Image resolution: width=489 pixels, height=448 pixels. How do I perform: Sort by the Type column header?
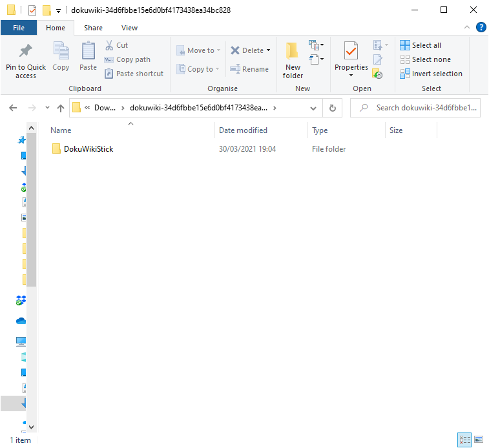click(320, 130)
